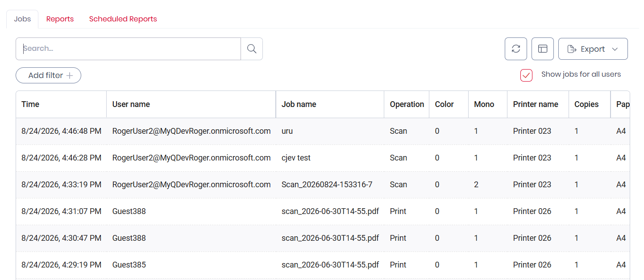Open the column layout settings icon
644x280 pixels.
coord(543,49)
